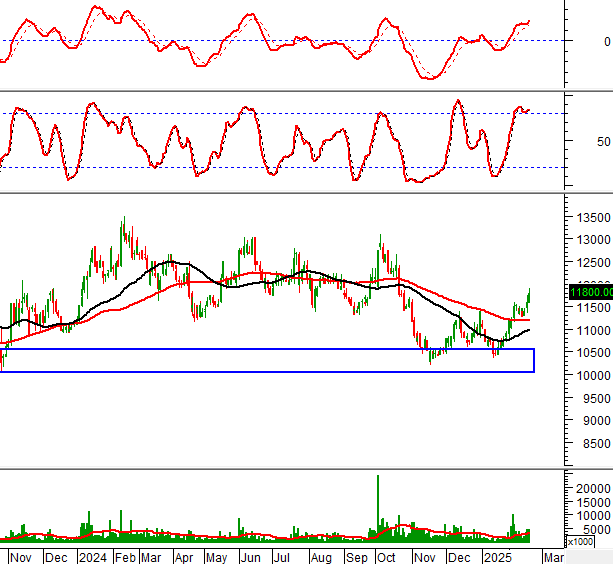Click the 2024 label on time axis
This screenshot has height=564, width=613.
pyautogui.click(x=93, y=557)
